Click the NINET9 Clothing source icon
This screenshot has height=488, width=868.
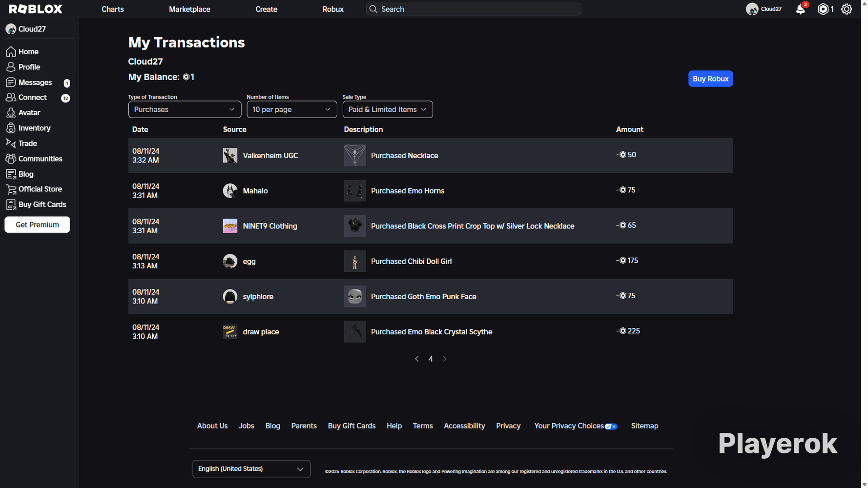[230, 226]
